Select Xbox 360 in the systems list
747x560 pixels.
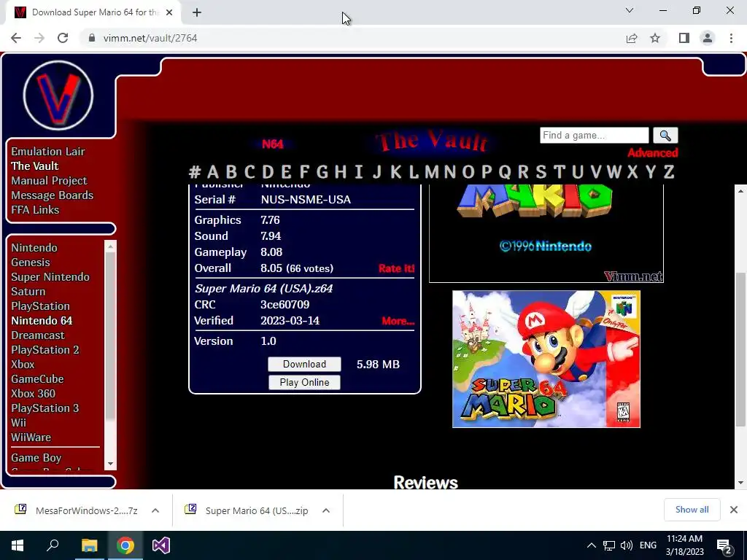[x=34, y=394]
